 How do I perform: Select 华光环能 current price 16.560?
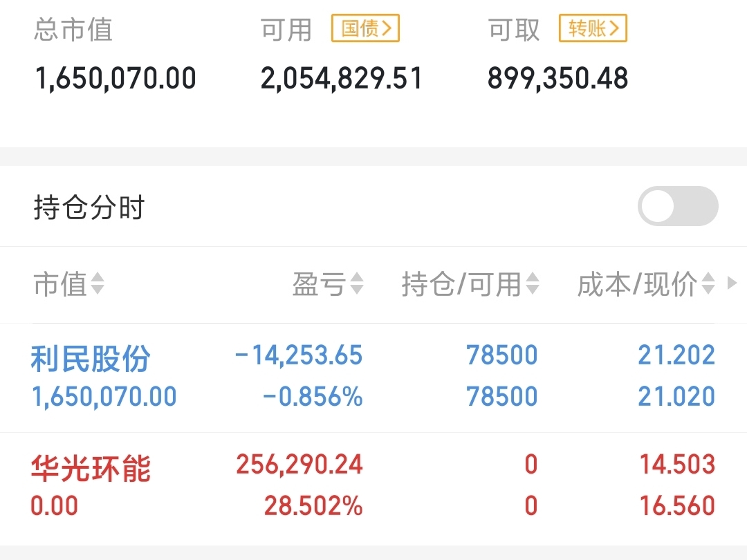pos(677,505)
